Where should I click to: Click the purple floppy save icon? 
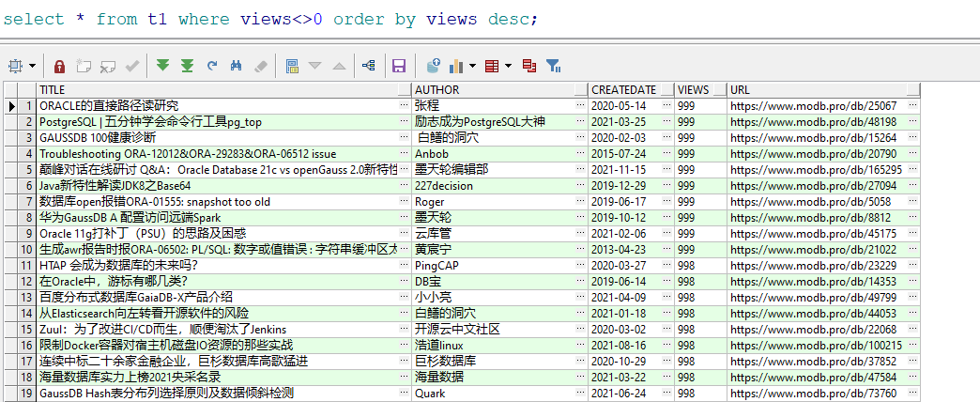coord(399,65)
